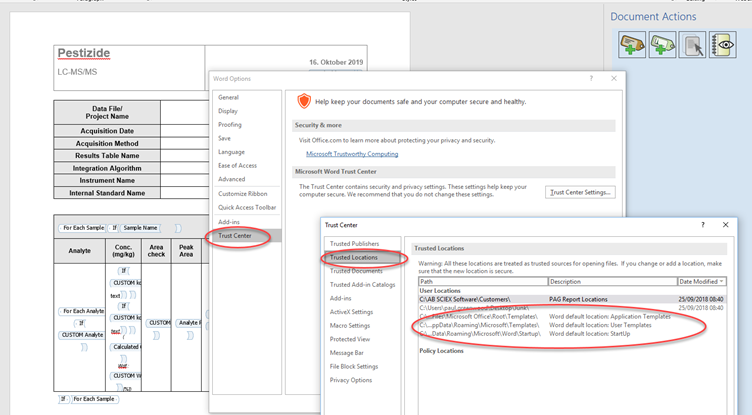752x415 pixels.
Task: Open Macro Settings in Trust Center
Action: (x=350, y=325)
